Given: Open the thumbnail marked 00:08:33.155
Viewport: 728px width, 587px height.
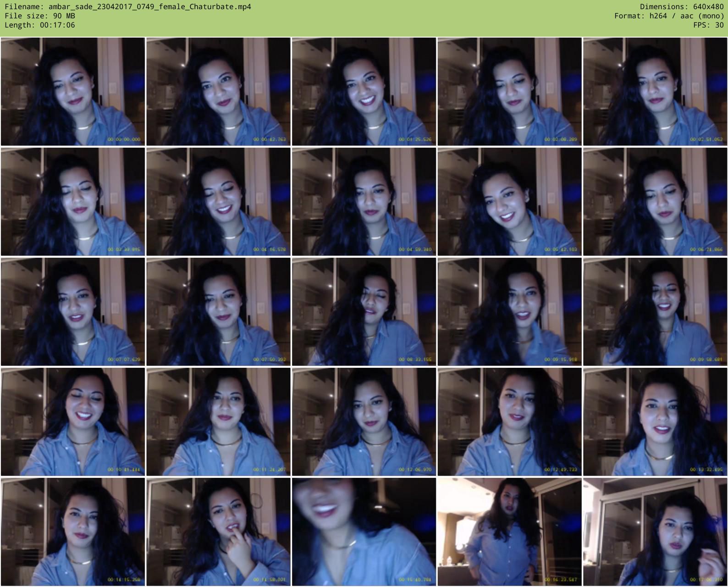Looking at the screenshot, I should coord(364,312).
